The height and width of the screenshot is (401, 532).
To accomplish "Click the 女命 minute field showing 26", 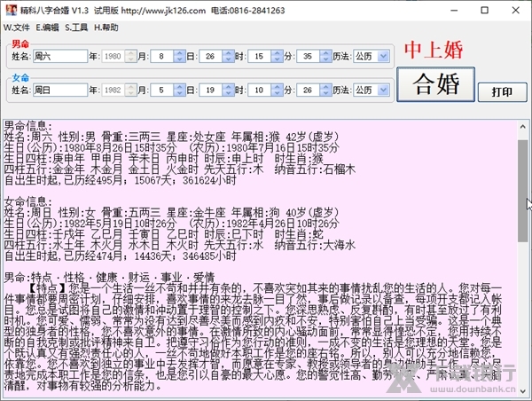I will click(x=308, y=90).
